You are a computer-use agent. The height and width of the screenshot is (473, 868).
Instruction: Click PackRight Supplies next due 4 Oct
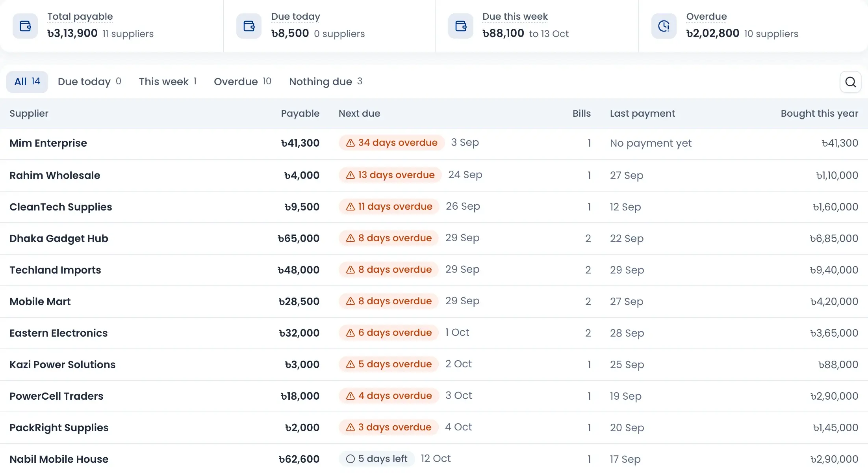coord(458,427)
